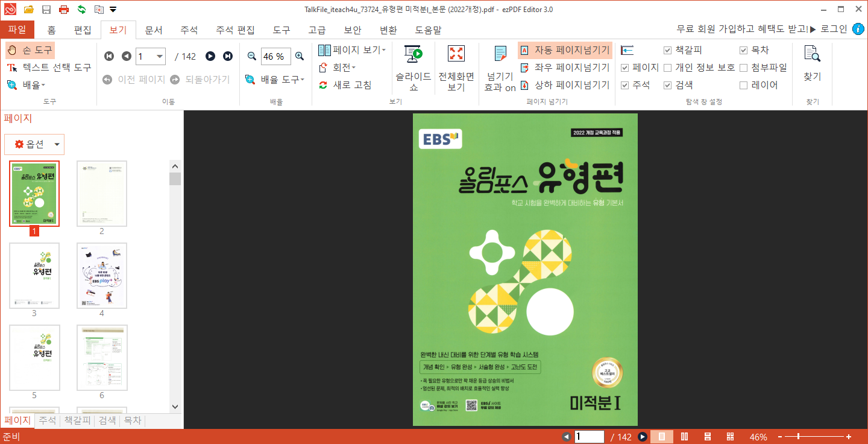Viewport: 868px width, 444px height.
Task: Click 상하 페이지넘기기 button
Action: click(x=565, y=85)
